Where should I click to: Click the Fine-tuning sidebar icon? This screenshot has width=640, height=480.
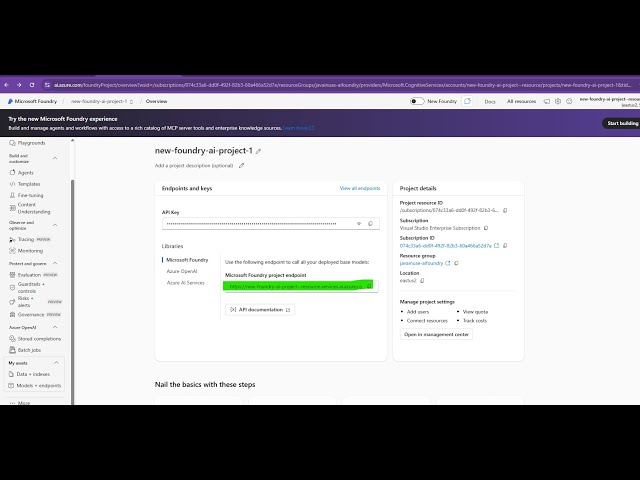12,195
